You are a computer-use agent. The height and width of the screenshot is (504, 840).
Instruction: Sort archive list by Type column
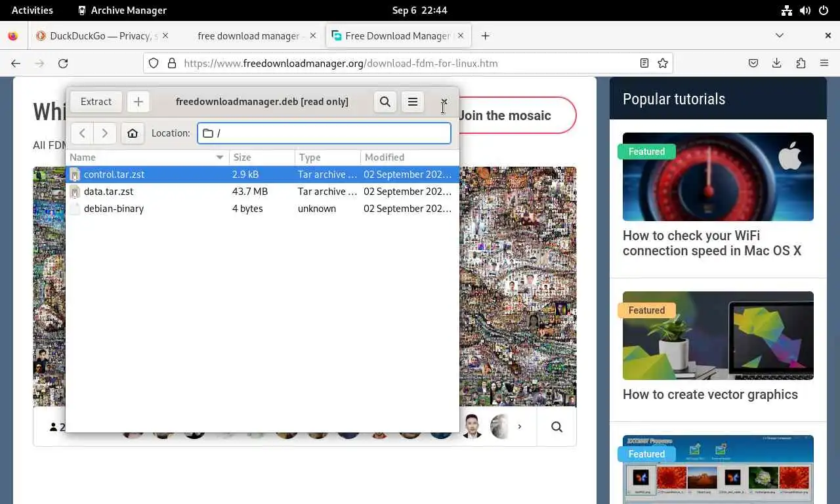327,157
